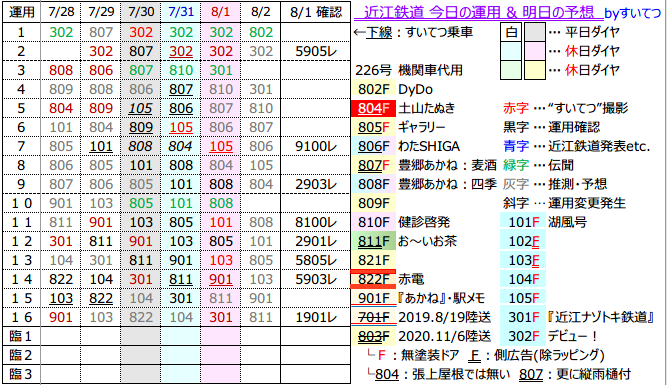Viewport: 667px width, 385px height.
Task: Click the 806F legend cell
Action: pos(373,146)
